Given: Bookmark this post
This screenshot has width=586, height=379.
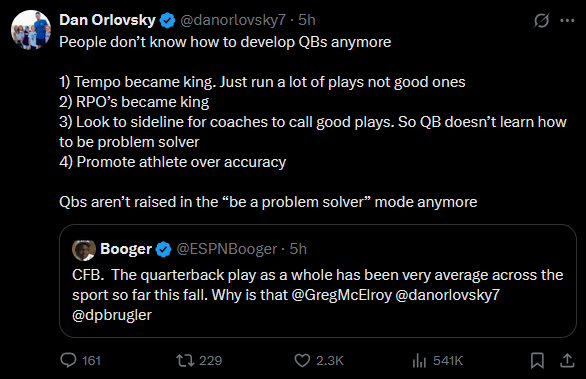Looking at the screenshot, I should pyautogui.click(x=537, y=360).
